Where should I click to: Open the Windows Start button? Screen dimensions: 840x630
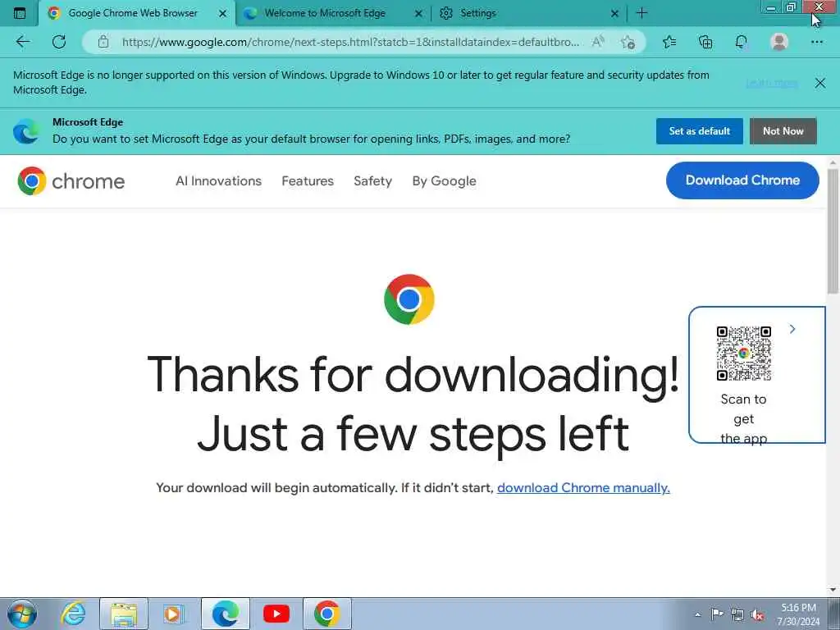pyautogui.click(x=21, y=614)
